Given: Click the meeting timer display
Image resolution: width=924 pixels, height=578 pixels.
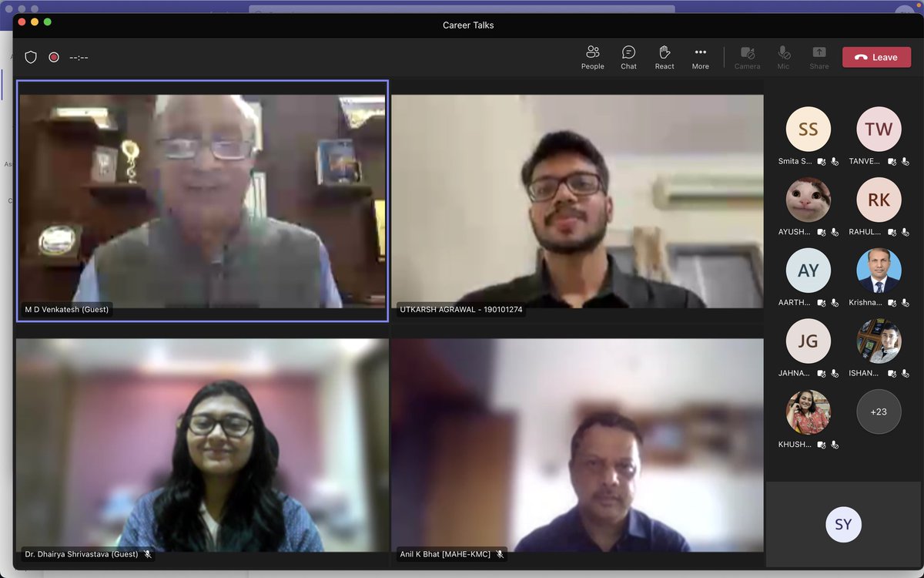Looking at the screenshot, I should tap(79, 58).
